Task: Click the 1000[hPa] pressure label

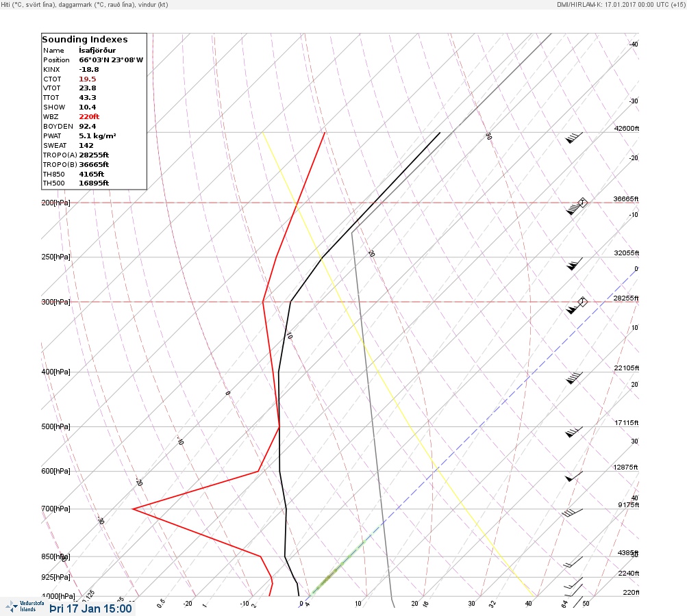Action: tap(58, 596)
